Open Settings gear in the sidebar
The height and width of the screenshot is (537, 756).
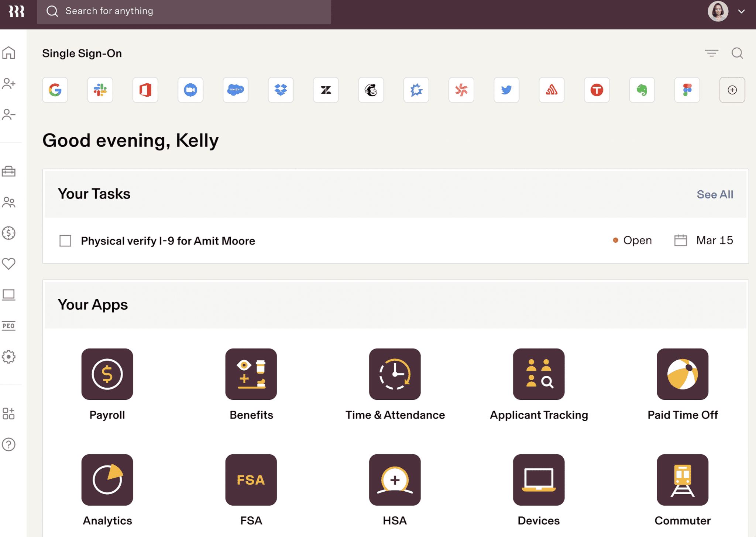pyautogui.click(x=9, y=357)
